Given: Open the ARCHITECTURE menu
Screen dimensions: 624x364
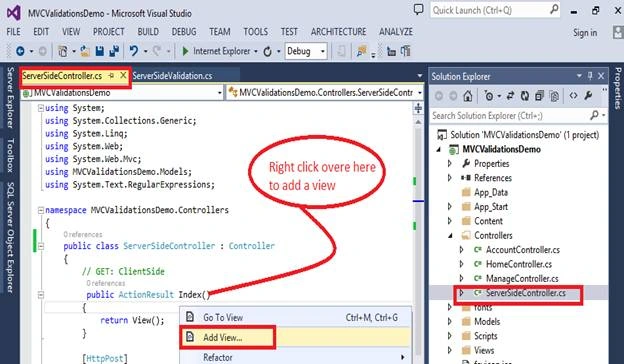Looking at the screenshot, I should point(338,32).
